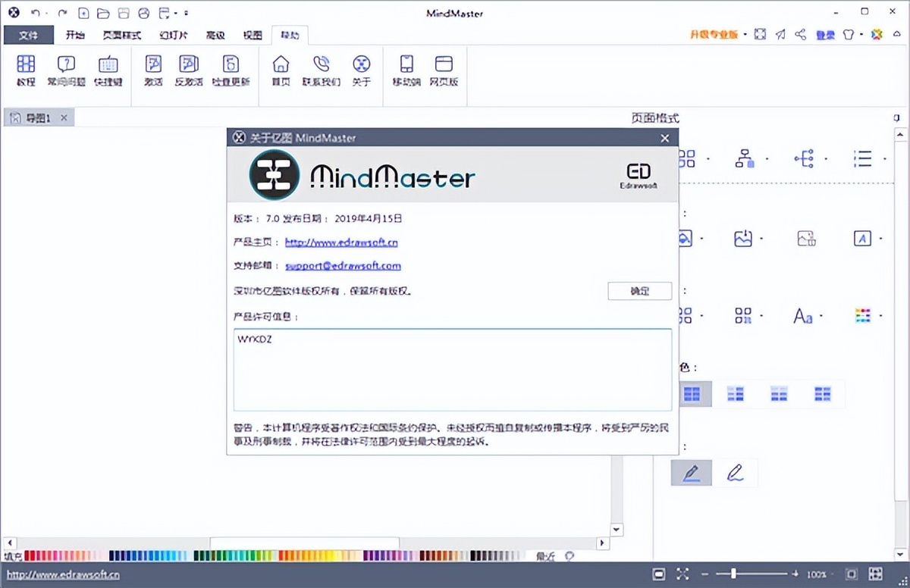Screen dimensions: 910x588
Task: Click the zoom slider in status bar
Action: click(x=733, y=574)
